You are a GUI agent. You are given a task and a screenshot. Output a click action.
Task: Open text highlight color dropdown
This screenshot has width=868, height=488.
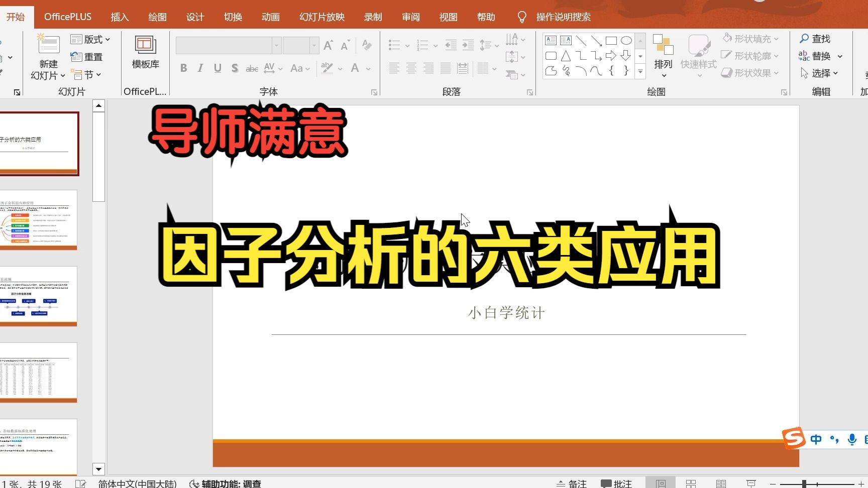pyautogui.click(x=340, y=69)
